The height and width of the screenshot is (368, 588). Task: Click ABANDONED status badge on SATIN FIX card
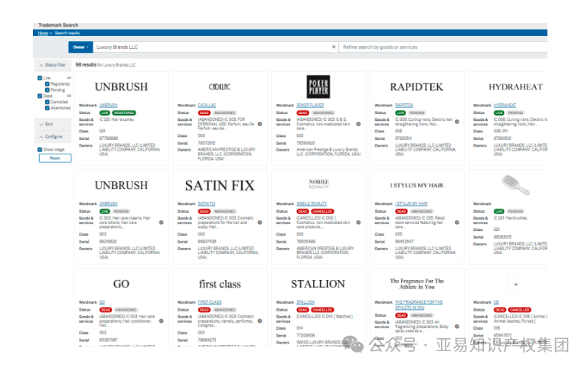pyautogui.click(x=224, y=211)
